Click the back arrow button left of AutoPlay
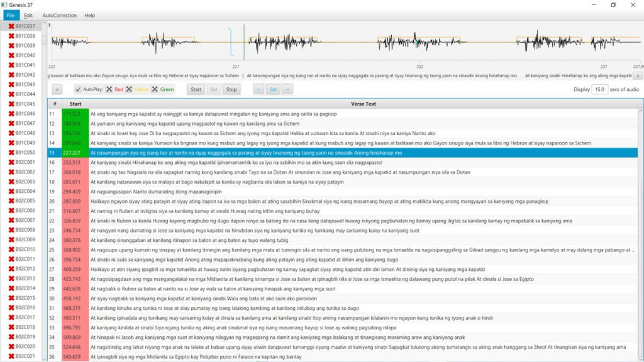 pos(57,89)
